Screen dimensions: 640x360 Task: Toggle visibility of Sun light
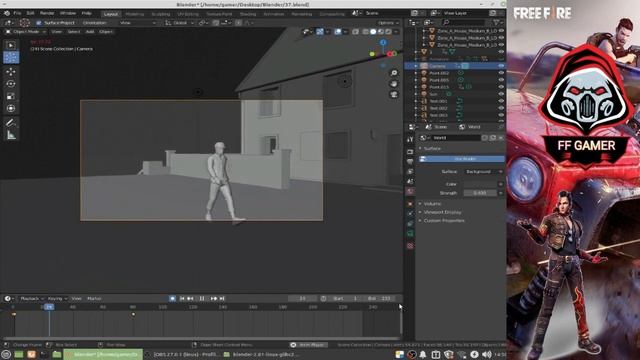501,94
